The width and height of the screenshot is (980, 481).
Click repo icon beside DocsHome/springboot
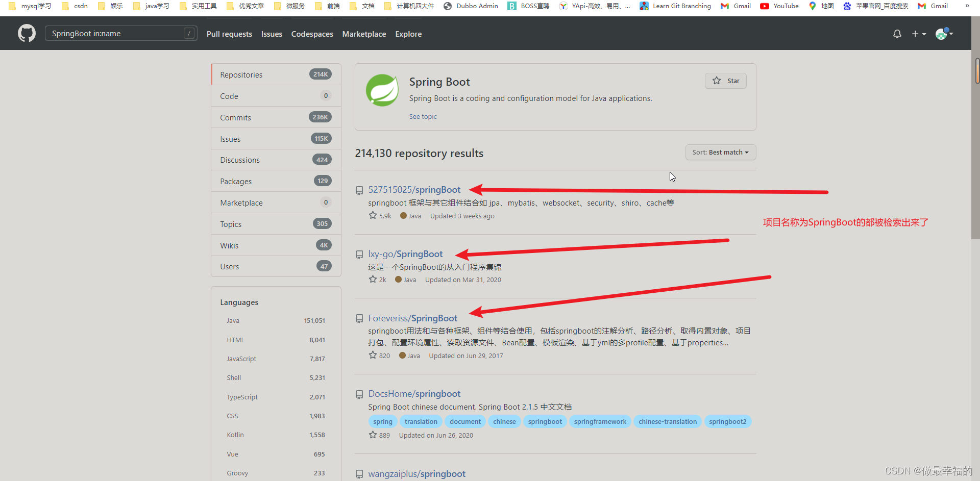click(359, 394)
